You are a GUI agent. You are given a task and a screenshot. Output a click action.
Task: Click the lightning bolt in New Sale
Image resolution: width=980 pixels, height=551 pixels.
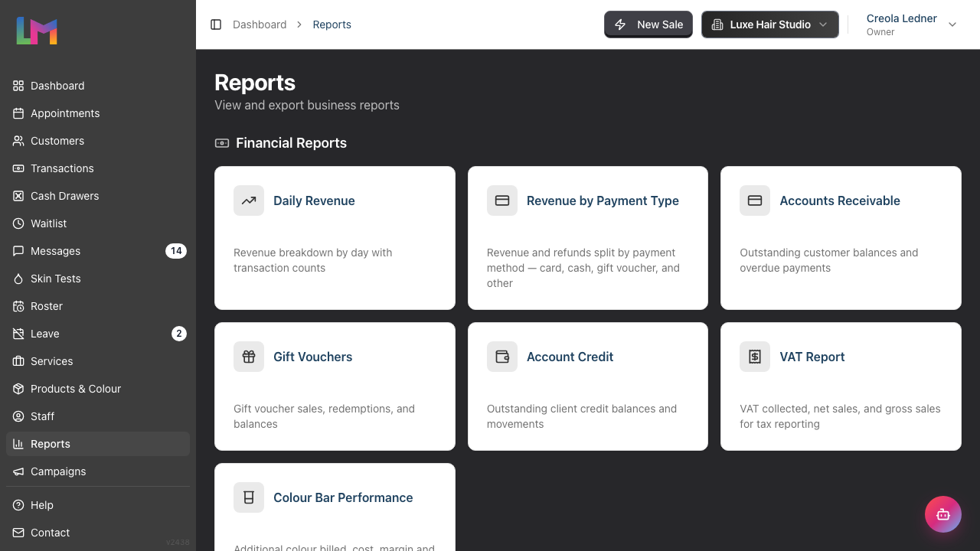[620, 24]
